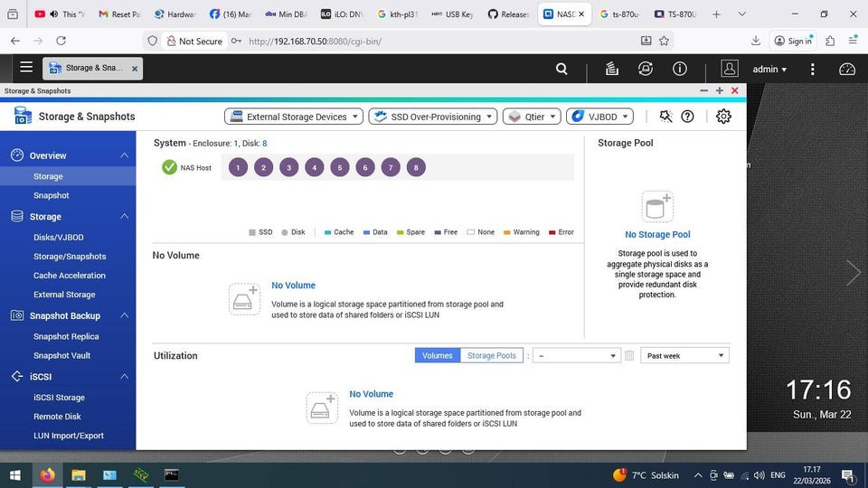Collapse the Overview sidebar section

[x=125, y=155]
